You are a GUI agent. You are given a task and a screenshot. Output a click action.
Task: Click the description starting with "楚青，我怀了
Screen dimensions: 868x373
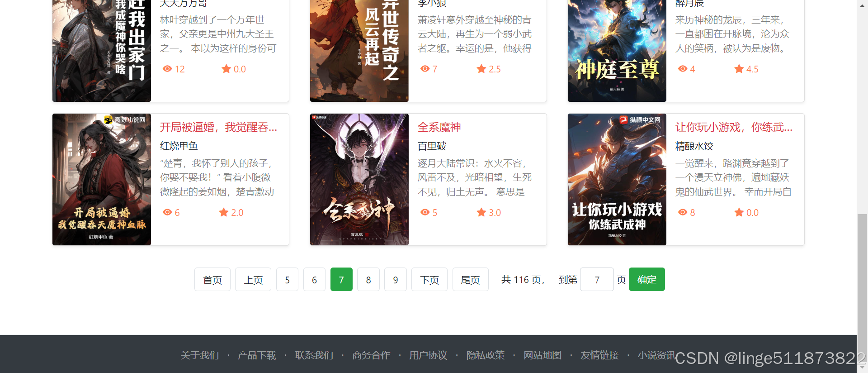(x=217, y=177)
